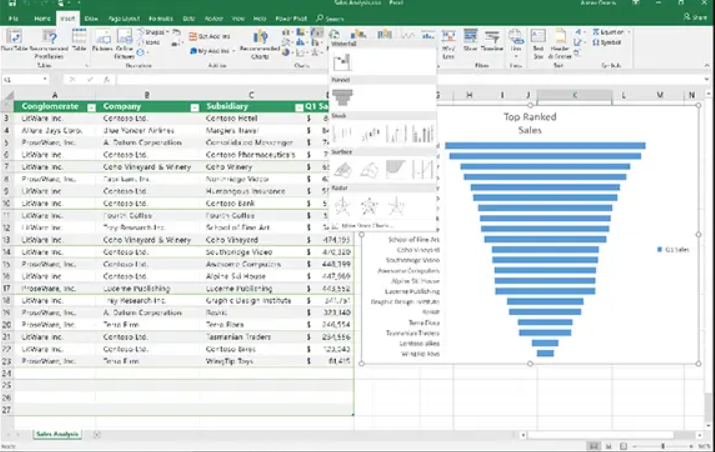Image resolution: width=715 pixels, height=452 pixels.
Task: Open the Company filter dropdown
Action: tap(194, 108)
